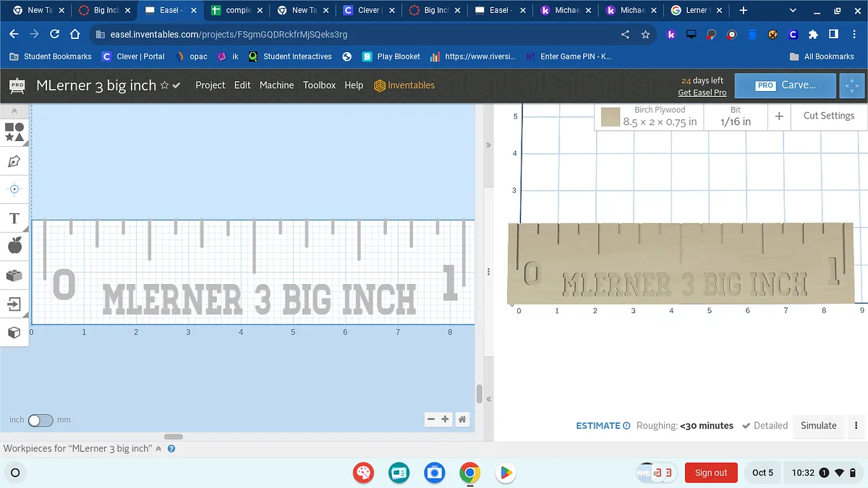Choose the Text tool
The height and width of the screenshot is (488, 868).
tap(14, 218)
